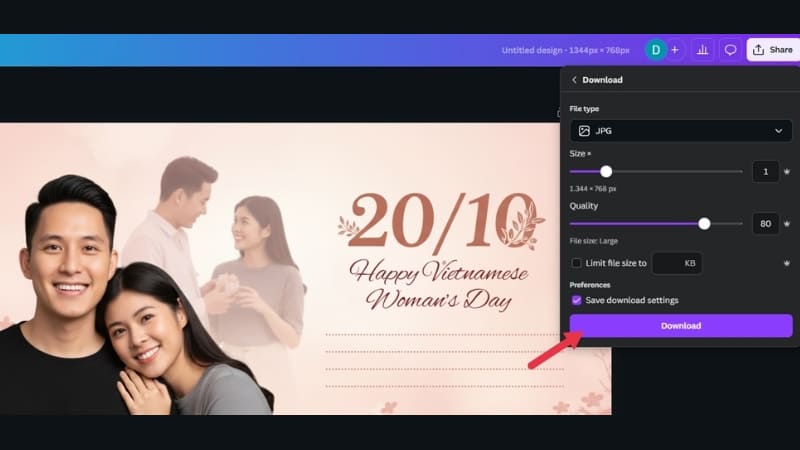The height and width of the screenshot is (450, 800).
Task: Click the Size value input box
Action: [765, 172]
